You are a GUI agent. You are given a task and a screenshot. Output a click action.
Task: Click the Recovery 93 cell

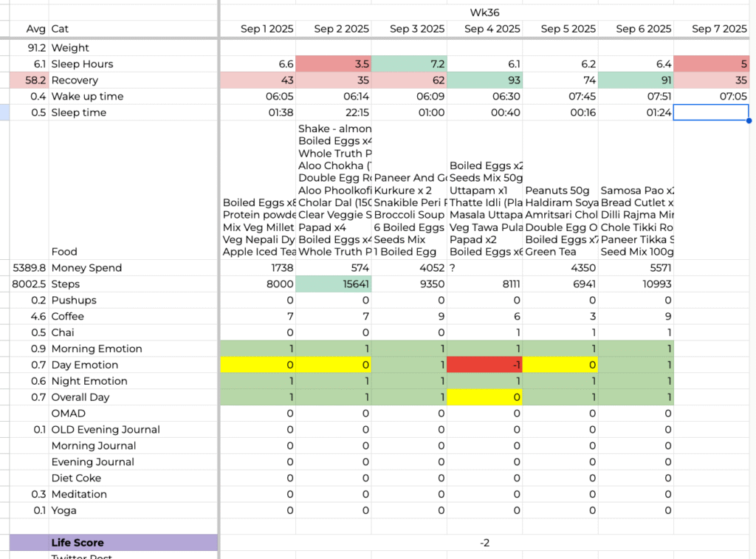(x=485, y=80)
